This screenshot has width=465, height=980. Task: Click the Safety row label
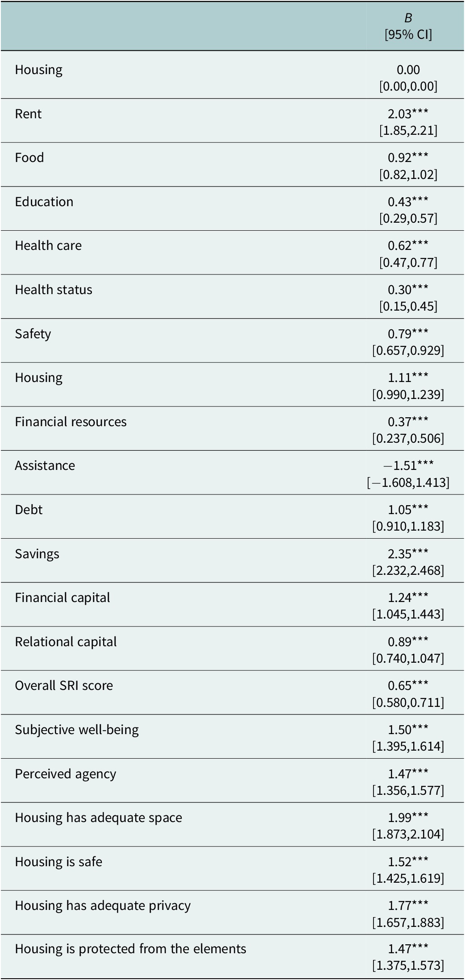click(x=33, y=334)
